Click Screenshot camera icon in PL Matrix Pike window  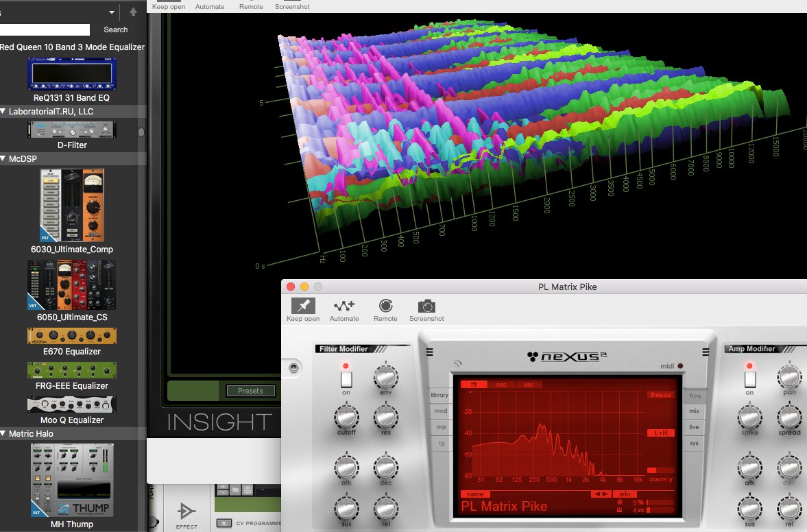click(426, 306)
